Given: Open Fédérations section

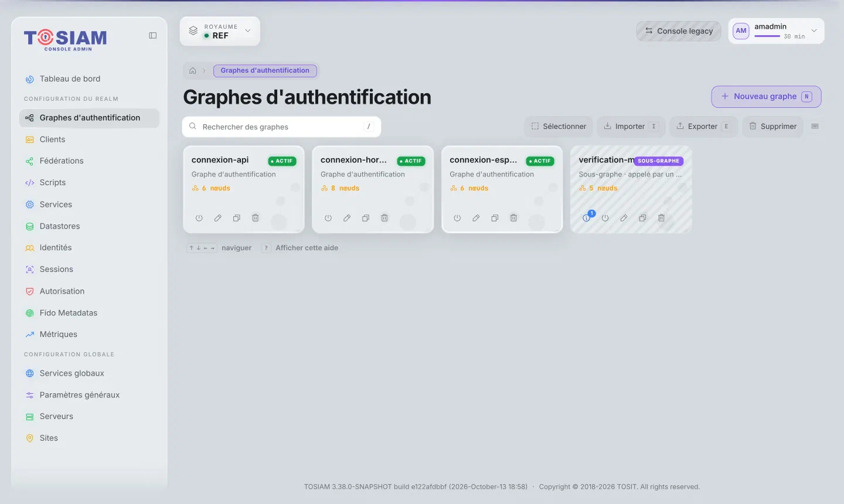Looking at the screenshot, I should pos(89,161).
